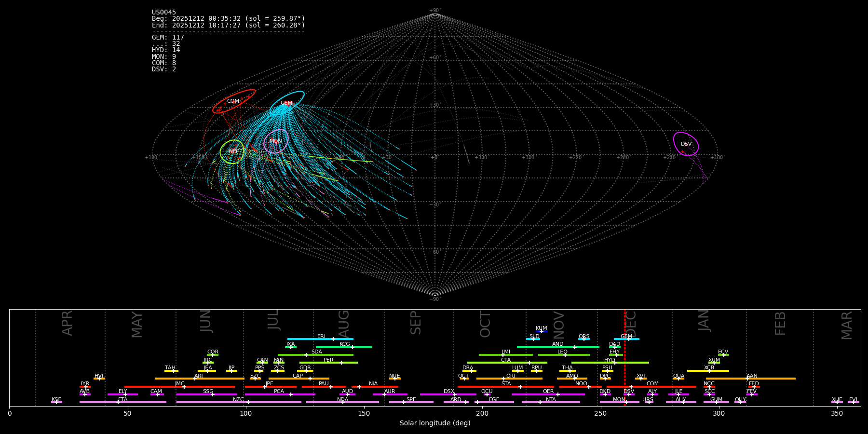Click the CAP shower bar
Screen dimensions: 868x434
pyautogui.click(x=299, y=379)
